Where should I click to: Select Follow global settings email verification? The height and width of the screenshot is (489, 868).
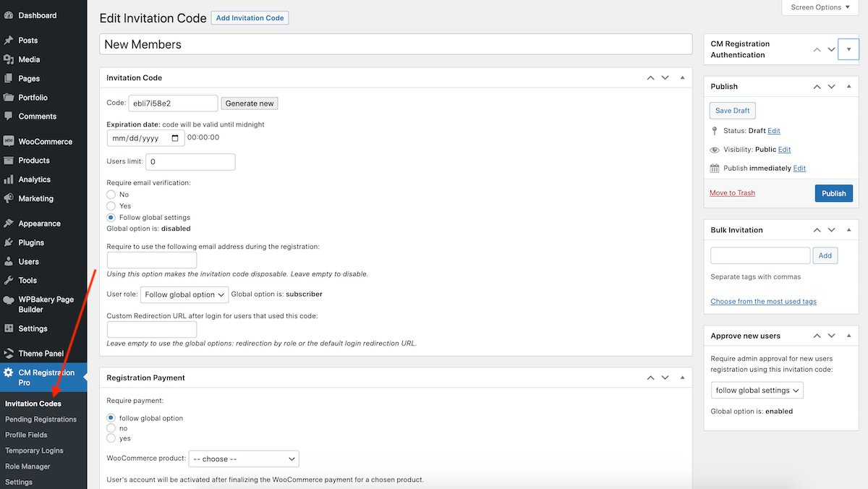click(x=111, y=217)
